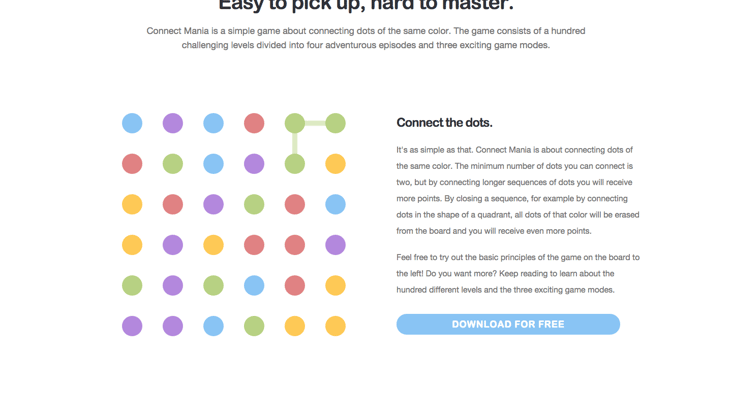Click the blue dot in the fifth row

click(x=254, y=285)
